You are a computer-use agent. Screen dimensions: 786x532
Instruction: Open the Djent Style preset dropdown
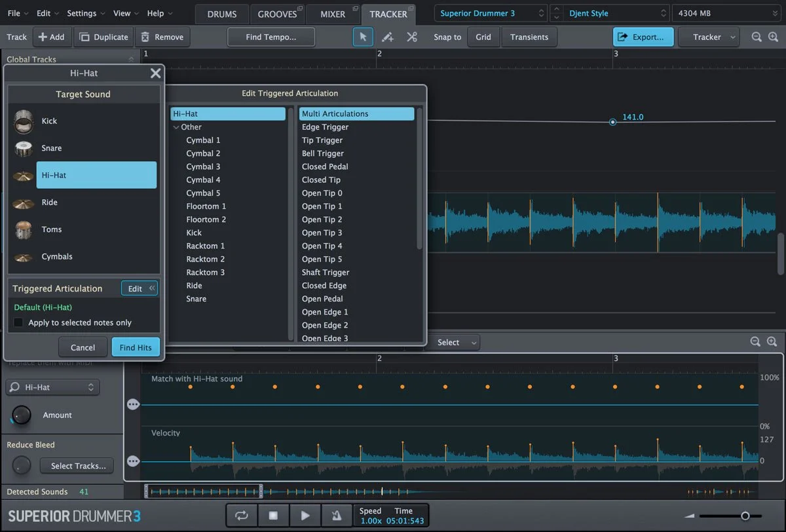pyautogui.click(x=616, y=13)
